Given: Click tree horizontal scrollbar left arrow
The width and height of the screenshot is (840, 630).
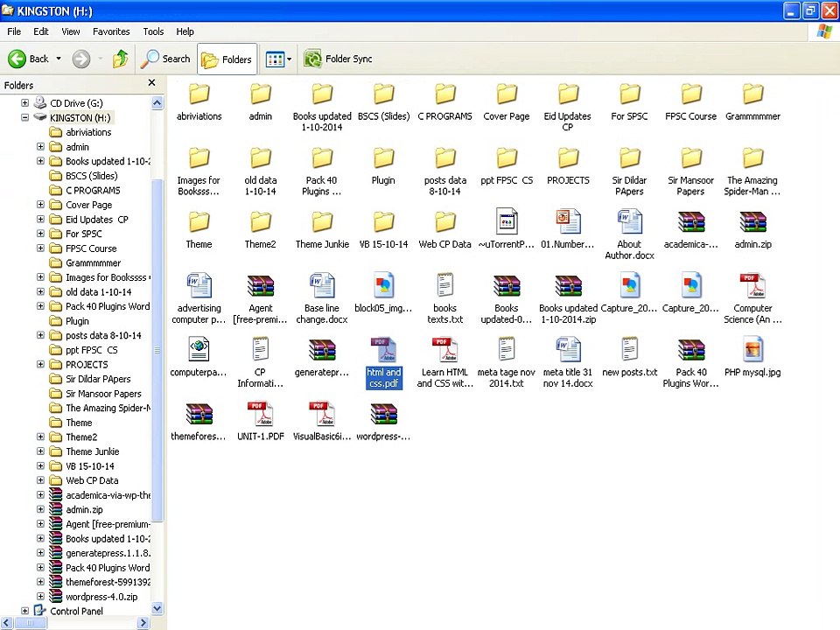Looking at the screenshot, I should click(x=6, y=622).
